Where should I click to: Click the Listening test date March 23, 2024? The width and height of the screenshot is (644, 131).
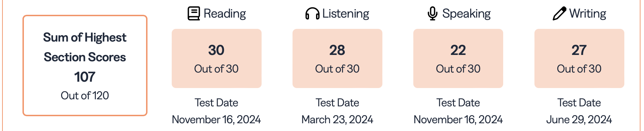337,119
